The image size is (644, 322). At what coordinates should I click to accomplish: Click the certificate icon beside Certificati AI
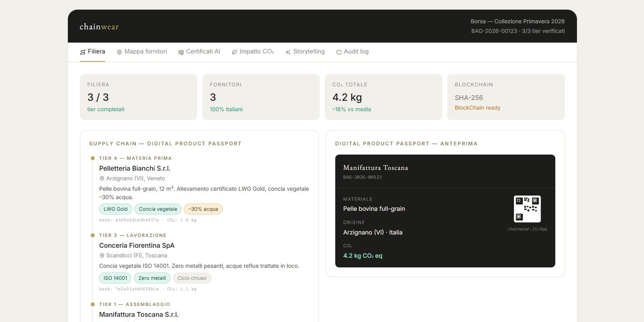(x=181, y=52)
